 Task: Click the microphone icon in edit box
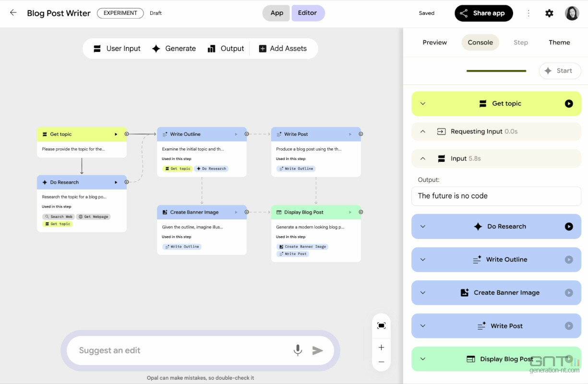point(298,350)
